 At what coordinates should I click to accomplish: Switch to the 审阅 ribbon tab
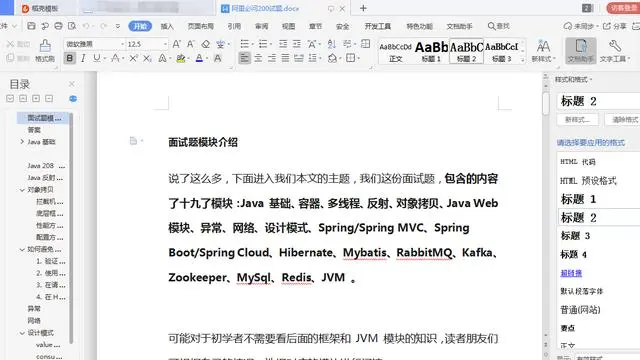[262, 26]
